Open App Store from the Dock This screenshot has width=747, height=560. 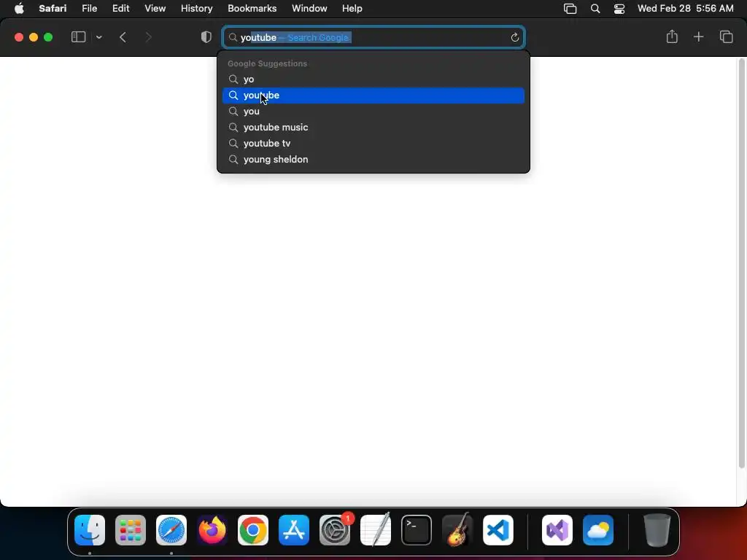294,530
